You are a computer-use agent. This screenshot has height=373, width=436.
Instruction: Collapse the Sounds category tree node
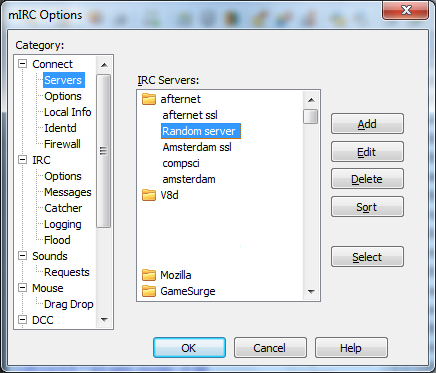(x=22, y=256)
